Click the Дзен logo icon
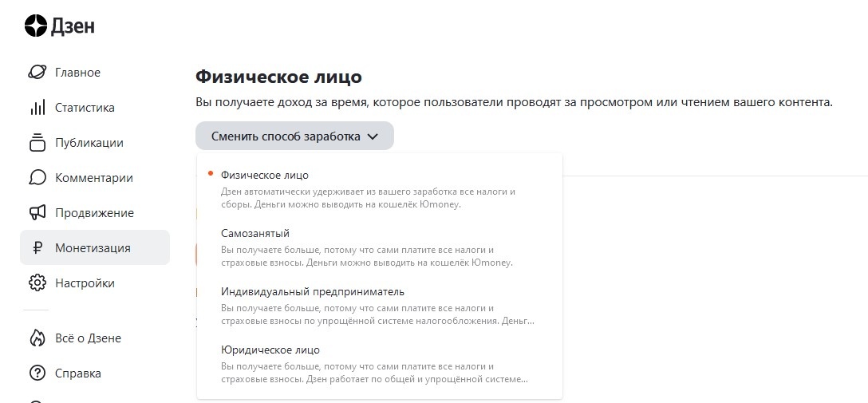The height and width of the screenshot is (403, 868). pyautogui.click(x=36, y=26)
